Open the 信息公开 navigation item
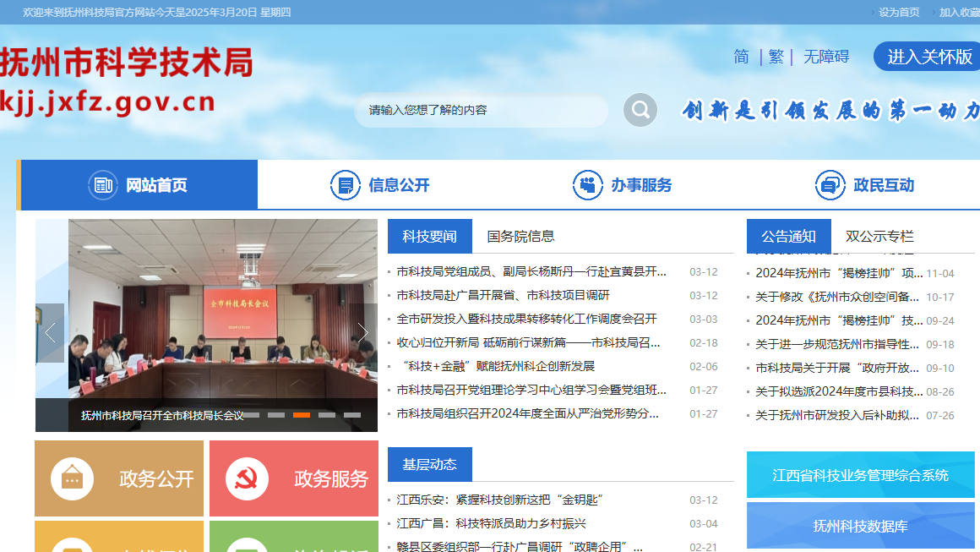 coord(379,185)
